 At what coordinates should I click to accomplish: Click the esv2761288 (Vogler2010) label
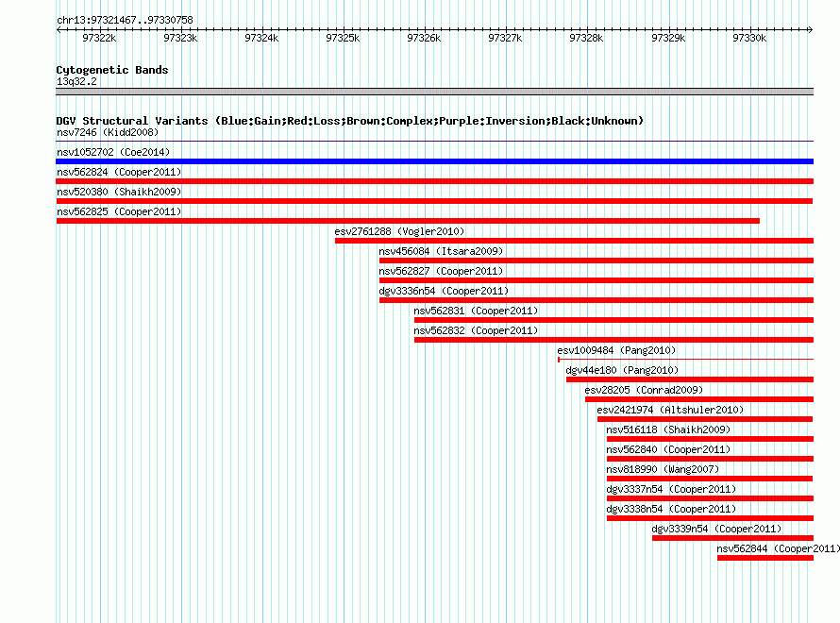399,231
